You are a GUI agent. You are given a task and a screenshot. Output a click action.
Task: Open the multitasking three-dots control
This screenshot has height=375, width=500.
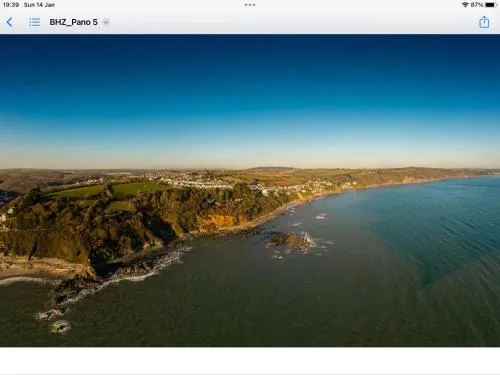click(x=250, y=5)
